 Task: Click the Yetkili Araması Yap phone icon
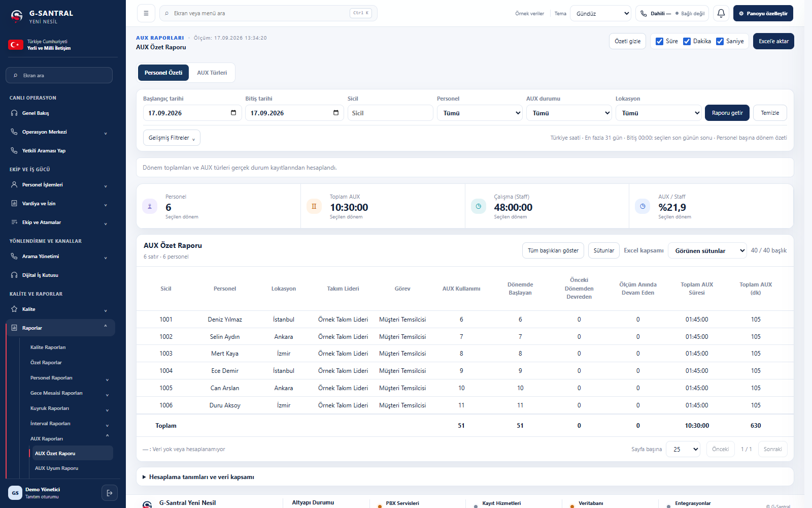coord(14,150)
